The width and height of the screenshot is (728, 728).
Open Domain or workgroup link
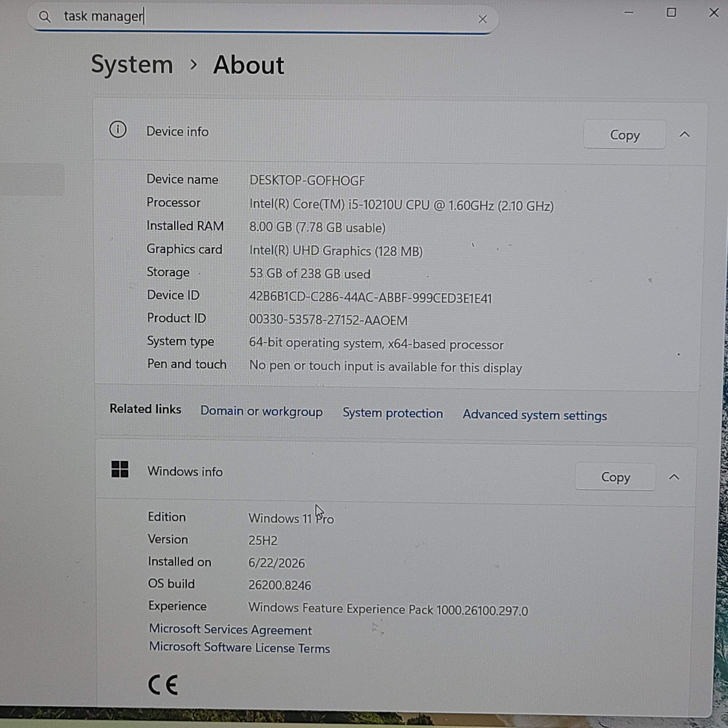tap(262, 411)
